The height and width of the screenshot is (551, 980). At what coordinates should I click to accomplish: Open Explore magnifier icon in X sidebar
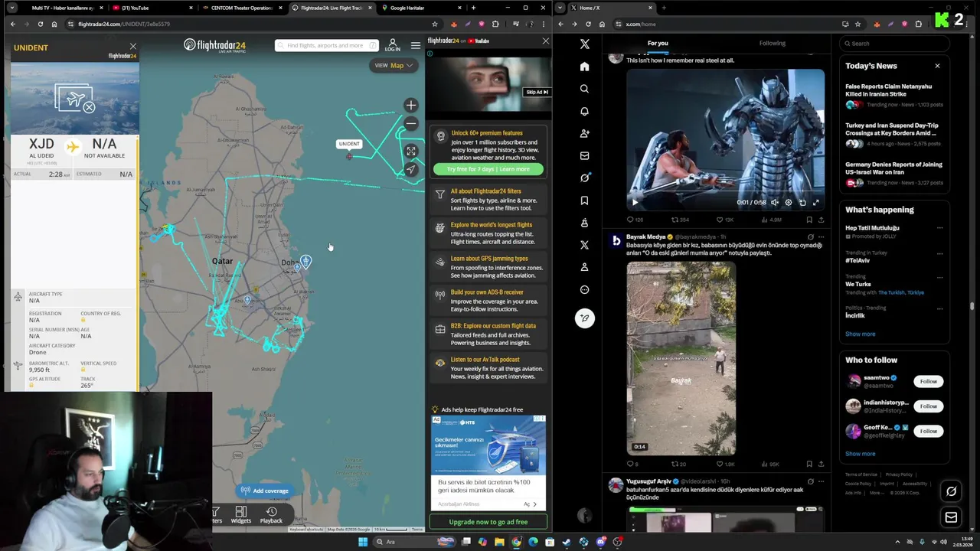(584, 89)
